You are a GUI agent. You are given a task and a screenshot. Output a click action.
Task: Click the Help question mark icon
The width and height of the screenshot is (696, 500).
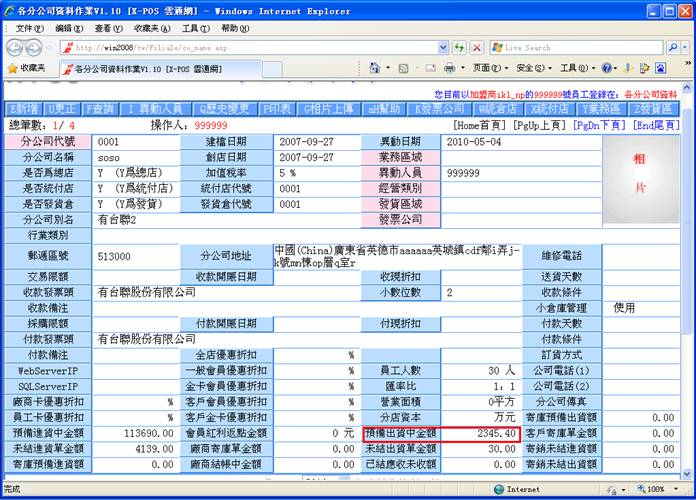pos(606,68)
